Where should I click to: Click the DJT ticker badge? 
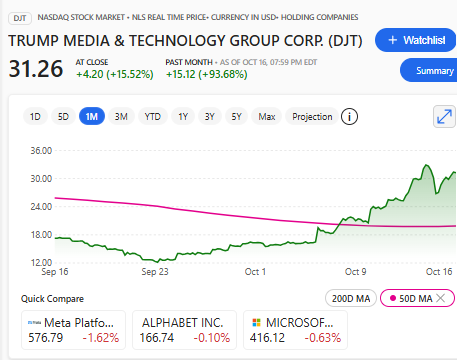click(20, 18)
